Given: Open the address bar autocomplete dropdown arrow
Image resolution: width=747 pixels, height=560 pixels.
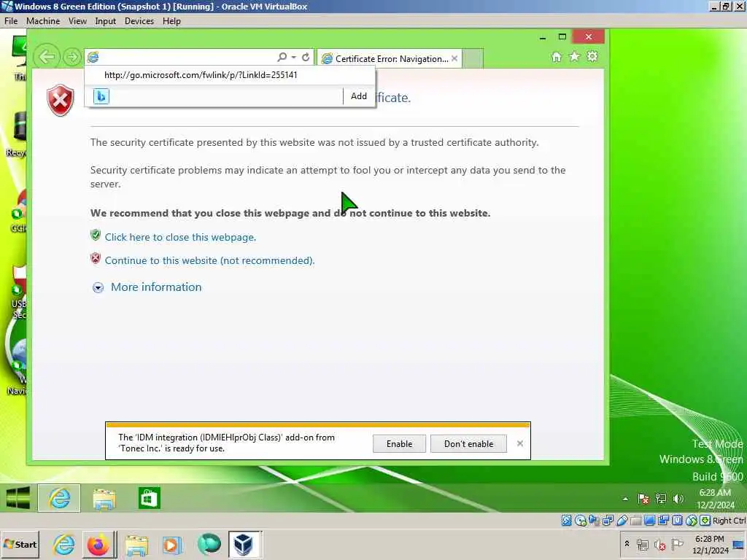Looking at the screenshot, I should (293, 57).
